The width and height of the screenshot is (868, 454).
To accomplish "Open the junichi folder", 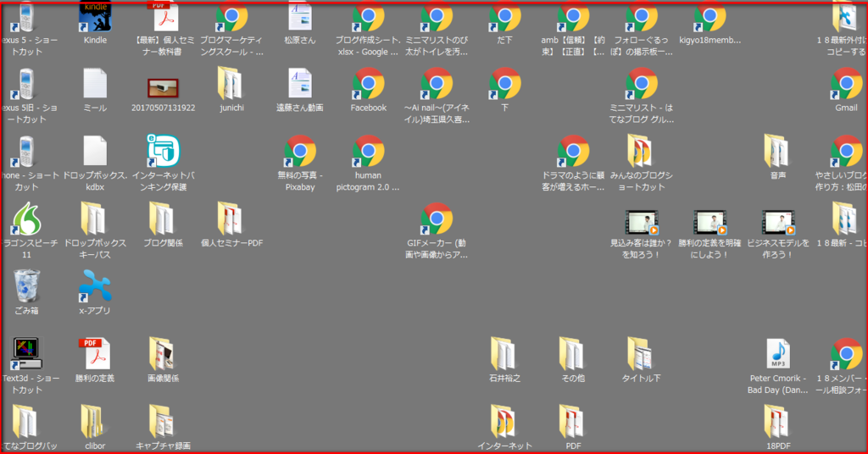I will coord(231,84).
